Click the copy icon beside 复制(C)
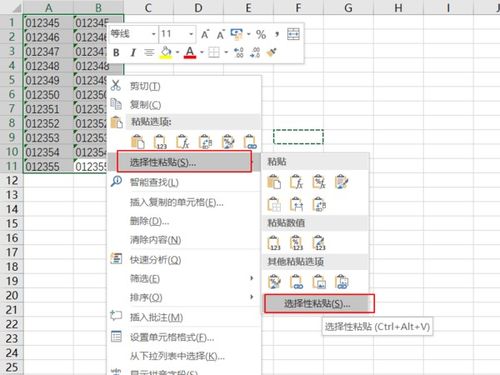The width and height of the screenshot is (500, 375). 116,104
